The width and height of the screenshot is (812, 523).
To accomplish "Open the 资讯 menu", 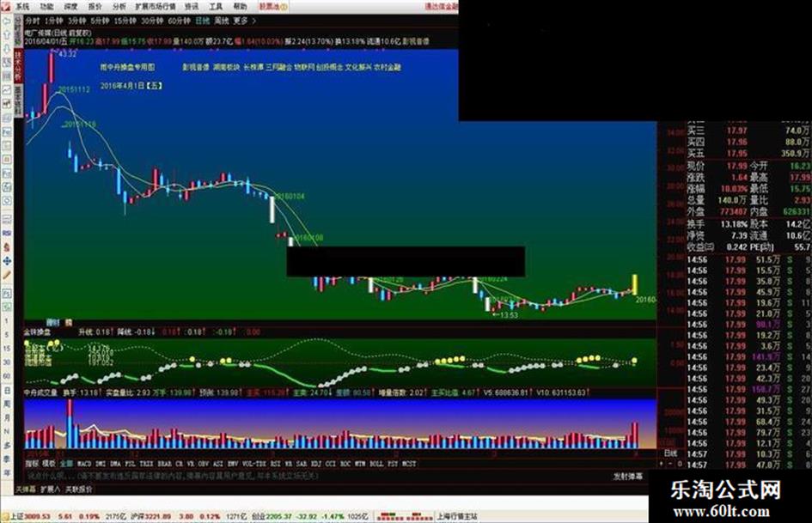I will pyautogui.click(x=192, y=7).
